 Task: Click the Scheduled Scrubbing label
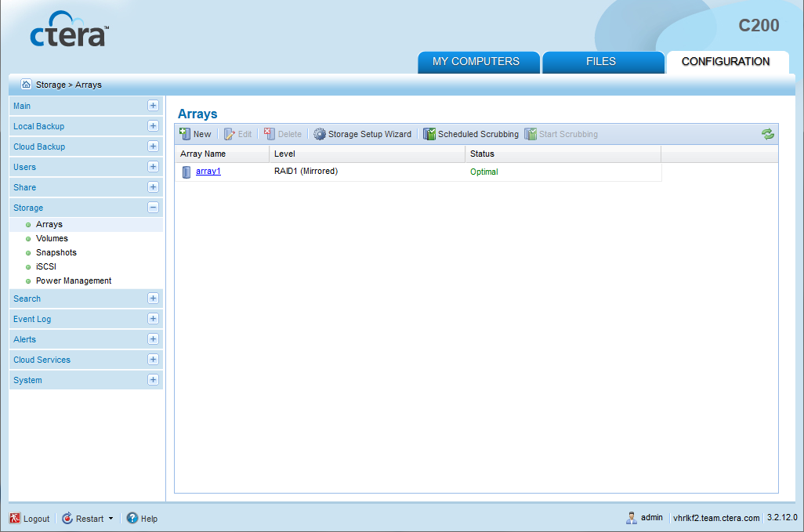tap(478, 134)
